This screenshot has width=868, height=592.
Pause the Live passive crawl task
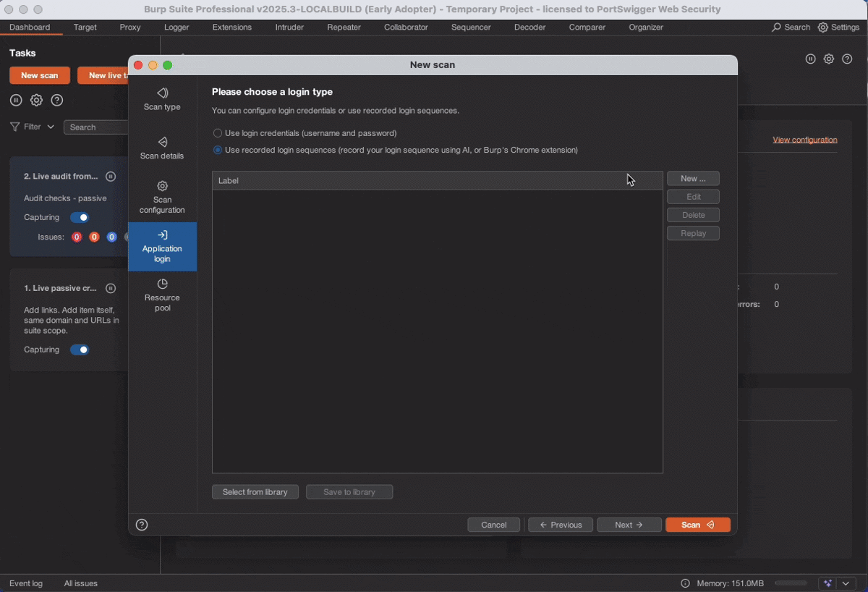pos(111,288)
